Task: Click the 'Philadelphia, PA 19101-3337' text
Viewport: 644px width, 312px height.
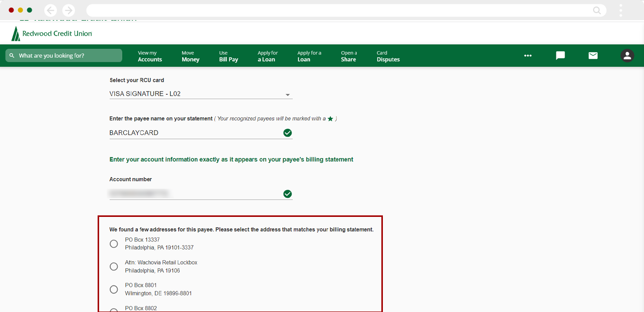Action: pyautogui.click(x=159, y=248)
